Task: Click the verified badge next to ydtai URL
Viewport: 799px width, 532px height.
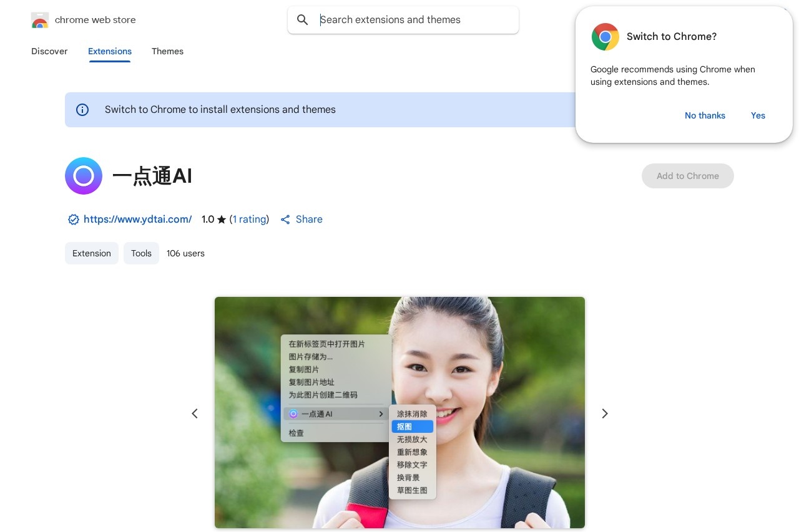Action: (x=73, y=220)
